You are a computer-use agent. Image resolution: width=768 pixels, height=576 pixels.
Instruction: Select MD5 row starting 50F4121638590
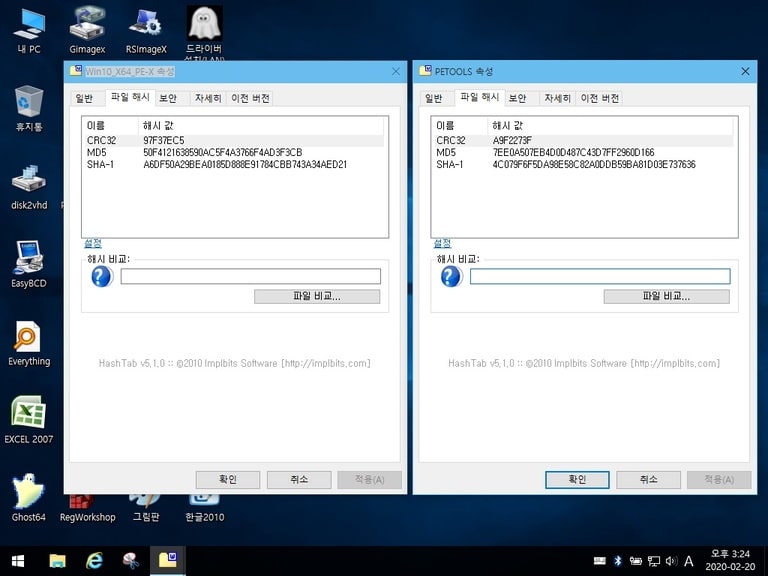tap(235, 152)
